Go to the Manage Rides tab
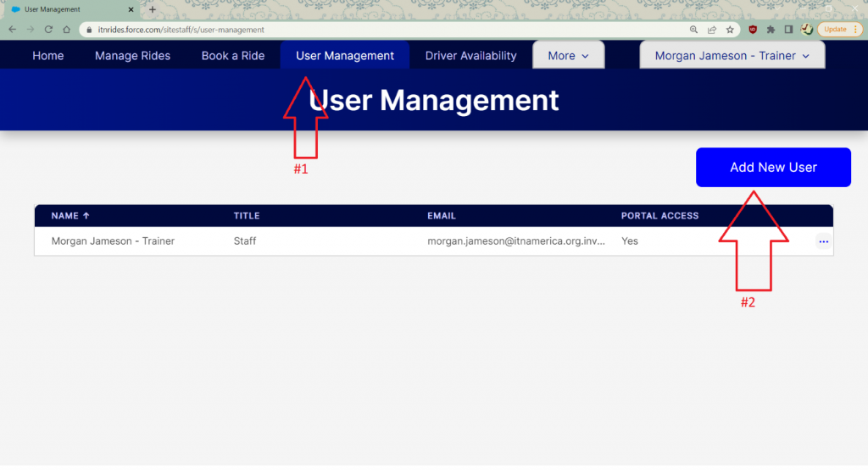Viewport: 868px width, 470px height. click(132, 56)
